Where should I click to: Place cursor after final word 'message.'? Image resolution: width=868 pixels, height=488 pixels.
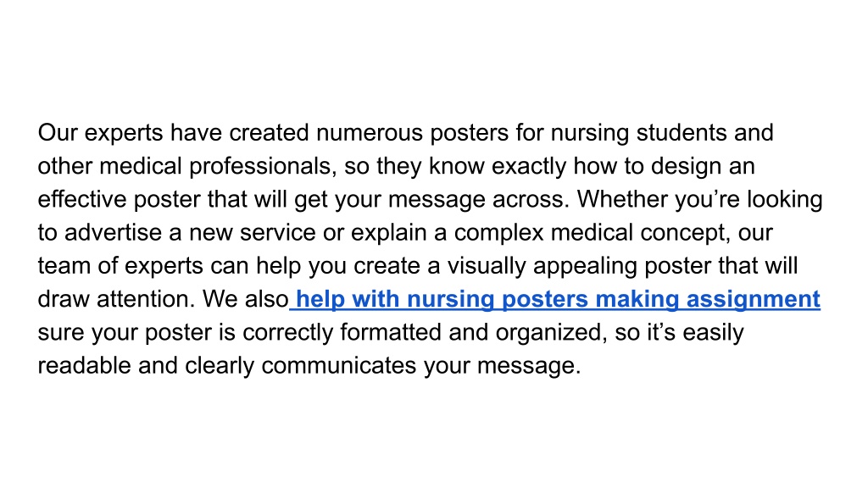tap(581, 366)
